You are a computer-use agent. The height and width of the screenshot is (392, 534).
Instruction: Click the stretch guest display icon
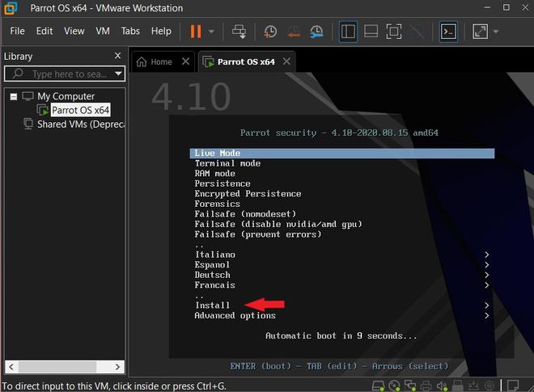480,32
